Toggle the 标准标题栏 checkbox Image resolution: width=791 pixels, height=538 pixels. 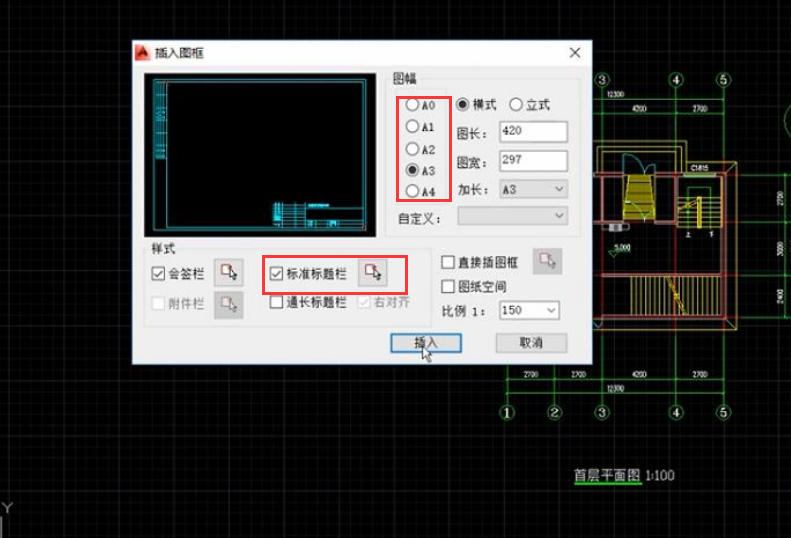pyautogui.click(x=276, y=274)
